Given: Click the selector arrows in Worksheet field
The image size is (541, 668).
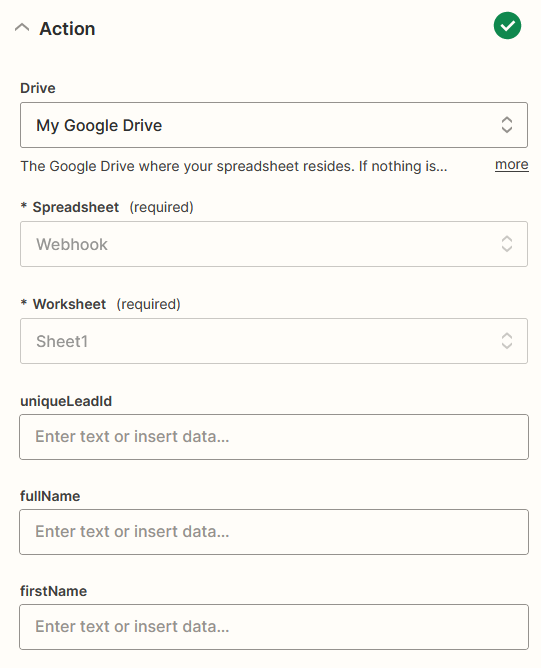Looking at the screenshot, I should pos(506,341).
